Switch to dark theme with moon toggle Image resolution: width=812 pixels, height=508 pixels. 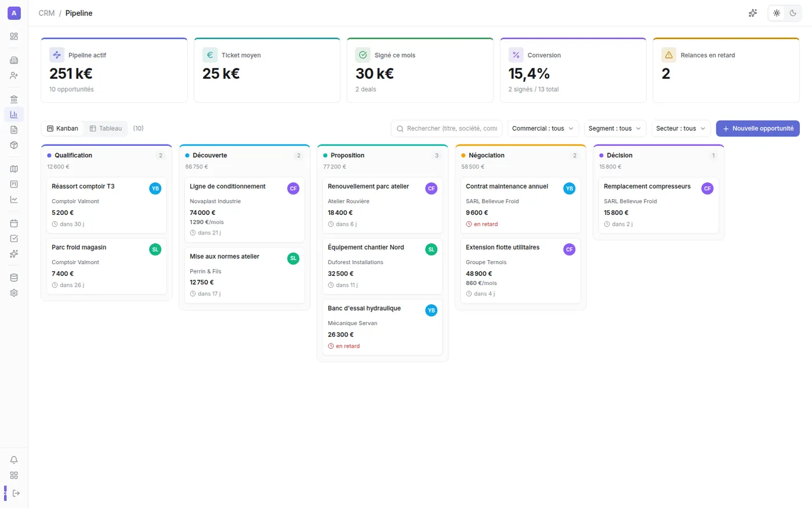pyautogui.click(x=793, y=13)
